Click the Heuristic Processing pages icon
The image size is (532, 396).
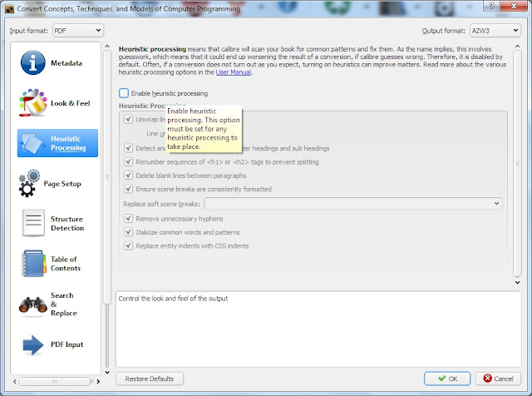point(33,143)
